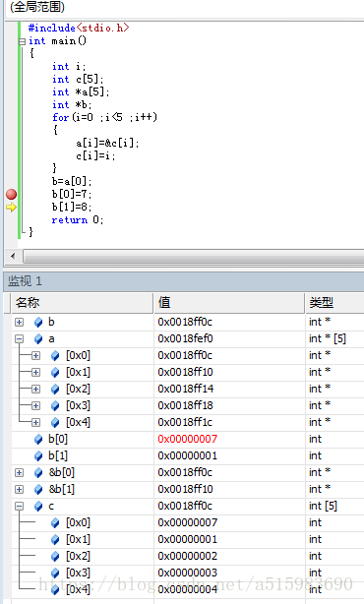
Task: Click the horizontal scrollbar track in editor
Action: (x=194, y=256)
